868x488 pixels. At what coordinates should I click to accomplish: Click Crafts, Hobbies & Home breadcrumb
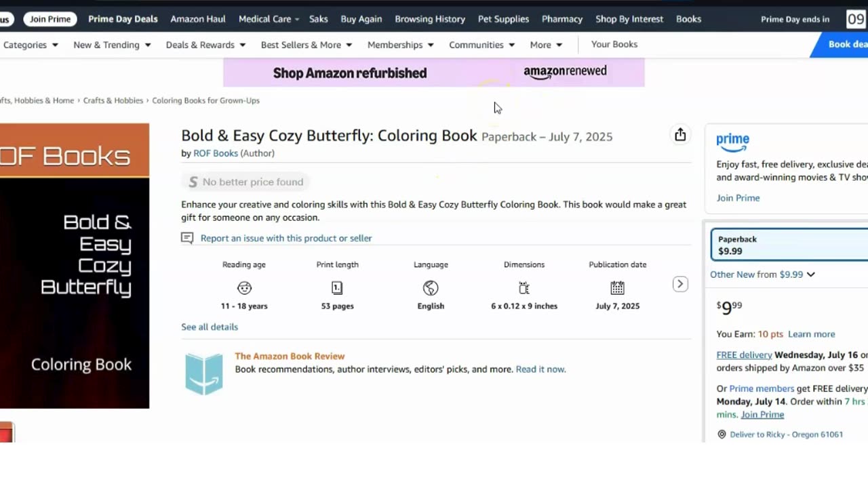[x=37, y=100]
